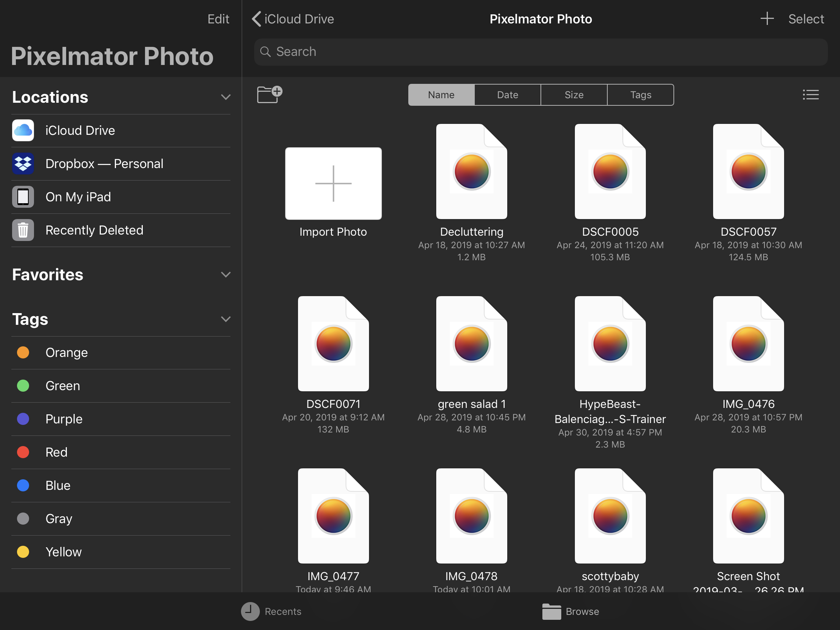Open the DSCF0005 file

coord(610,171)
